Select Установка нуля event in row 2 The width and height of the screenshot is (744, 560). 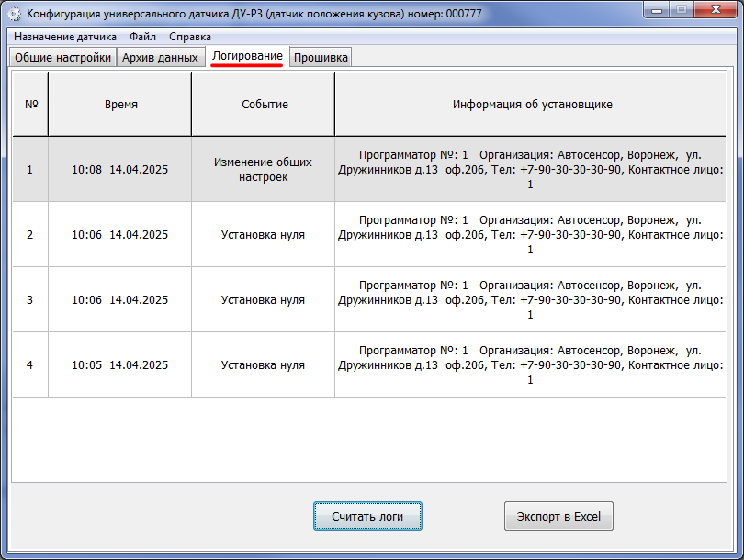click(x=264, y=235)
